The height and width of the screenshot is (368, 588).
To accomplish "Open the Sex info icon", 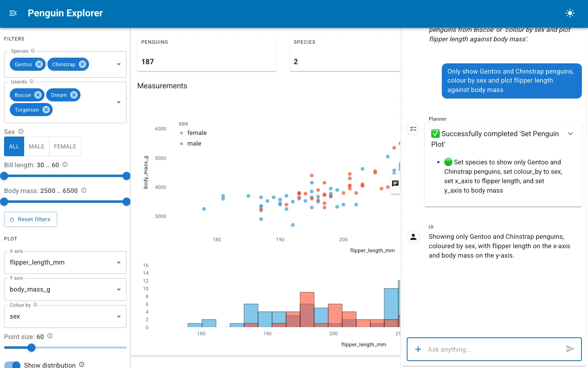I will click(x=21, y=131).
